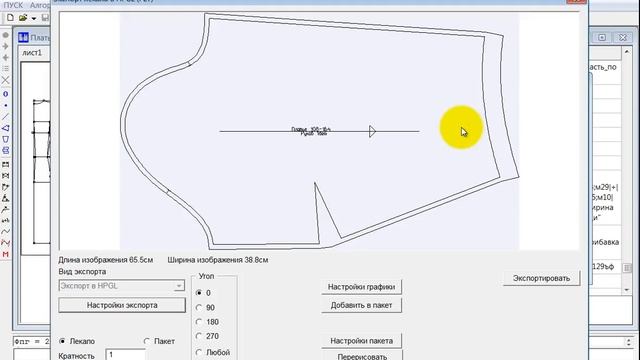
Task: Set angle to 0 radio option
Action: point(199,293)
